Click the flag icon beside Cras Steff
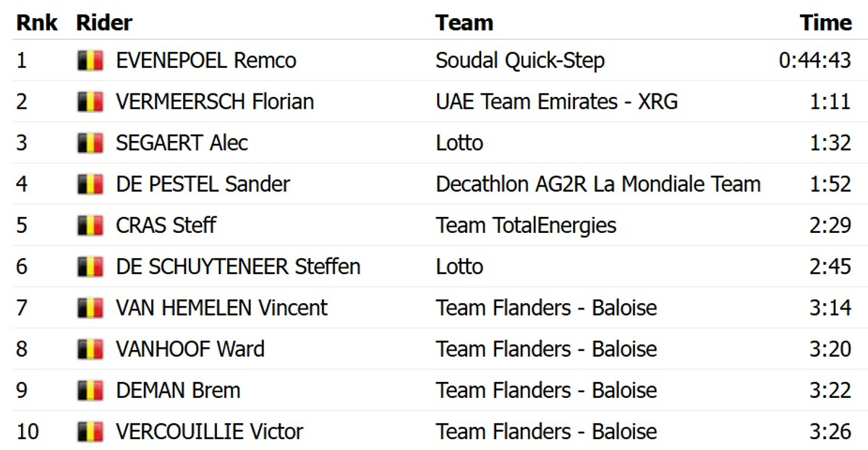The image size is (868, 450). 90,226
